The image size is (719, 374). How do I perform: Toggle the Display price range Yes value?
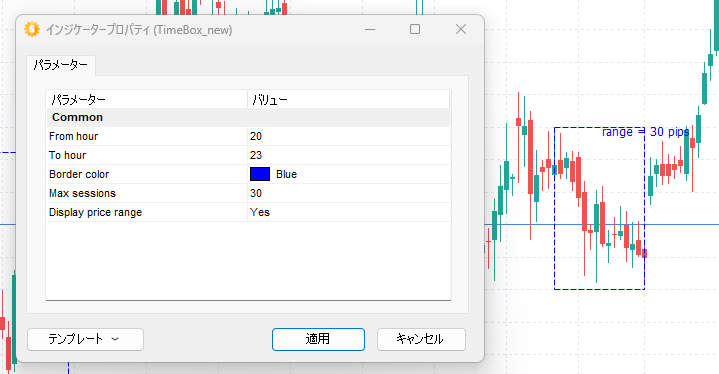point(348,212)
